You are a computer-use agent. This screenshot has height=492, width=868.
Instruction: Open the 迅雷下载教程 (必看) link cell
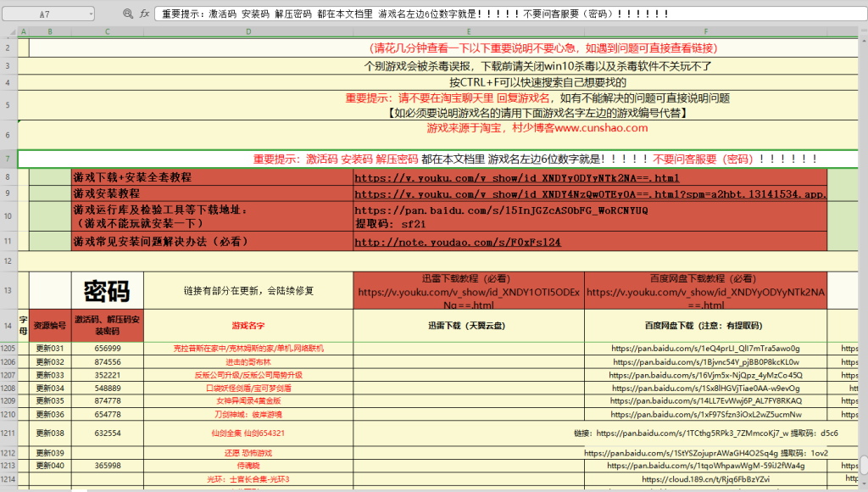click(469, 291)
